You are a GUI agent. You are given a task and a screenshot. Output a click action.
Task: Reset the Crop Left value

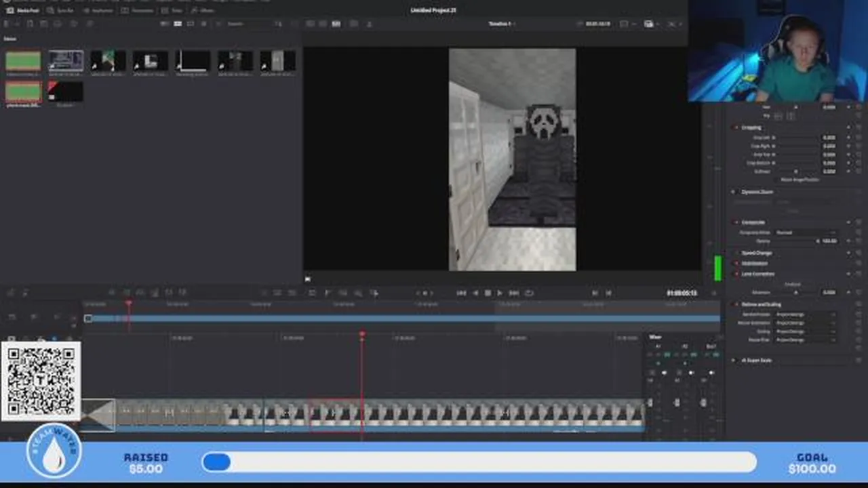tap(859, 138)
